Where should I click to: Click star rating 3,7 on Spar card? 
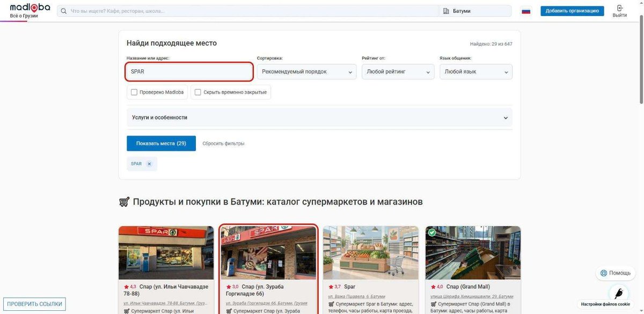tap(334, 287)
